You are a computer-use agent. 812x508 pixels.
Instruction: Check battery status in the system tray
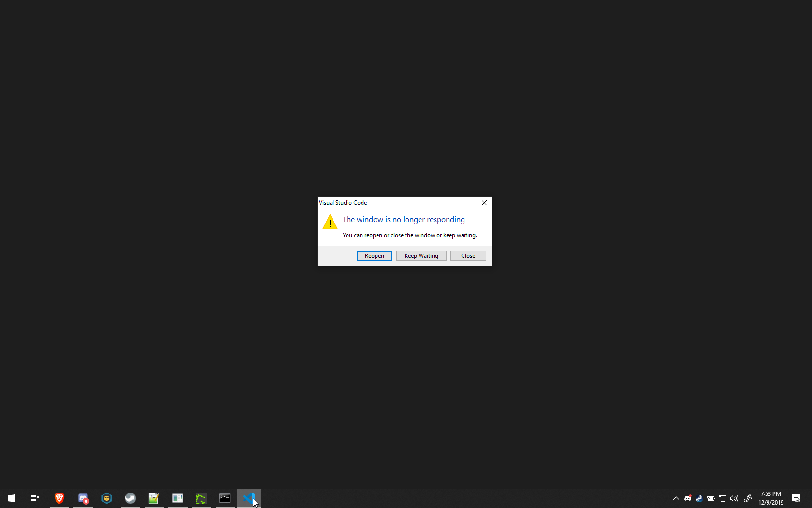click(710, 498)
